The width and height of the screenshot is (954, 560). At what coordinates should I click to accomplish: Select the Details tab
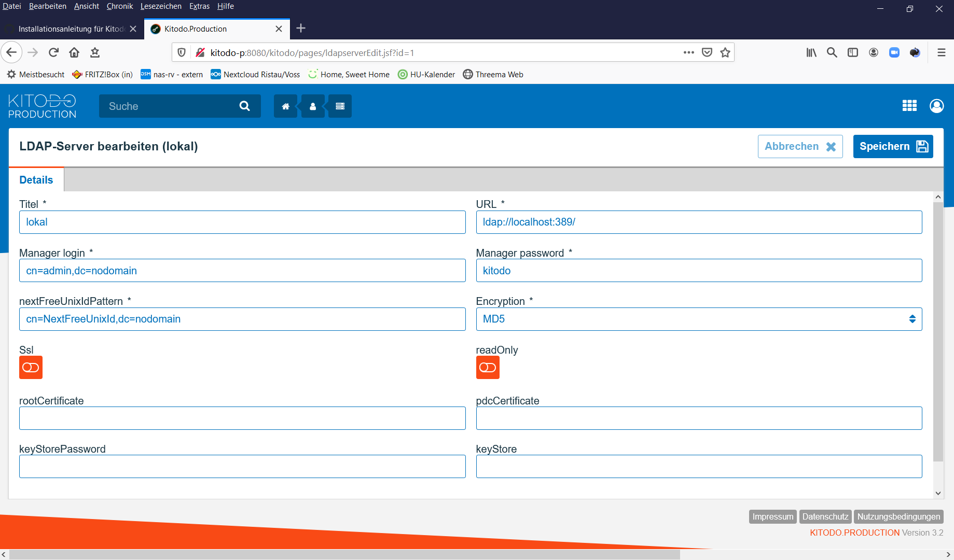point(36,180)
